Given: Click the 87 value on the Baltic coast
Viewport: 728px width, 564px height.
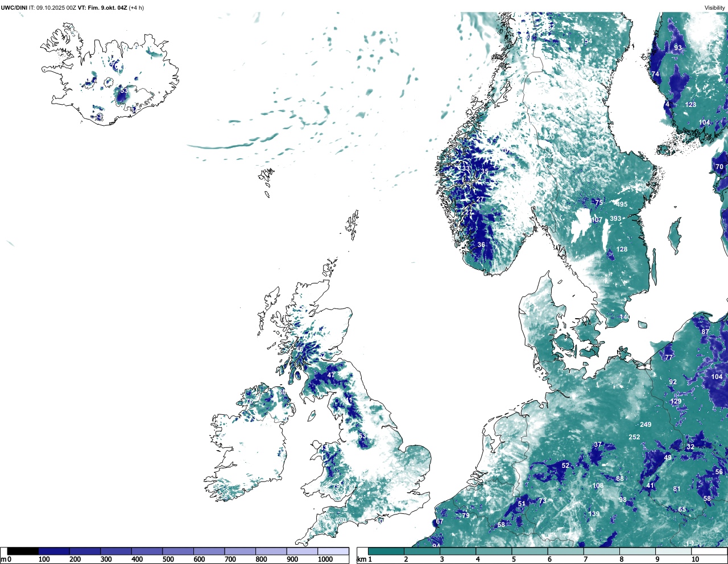Looking at the screenshot, I should pyautogui.click(x=705, y=332).
